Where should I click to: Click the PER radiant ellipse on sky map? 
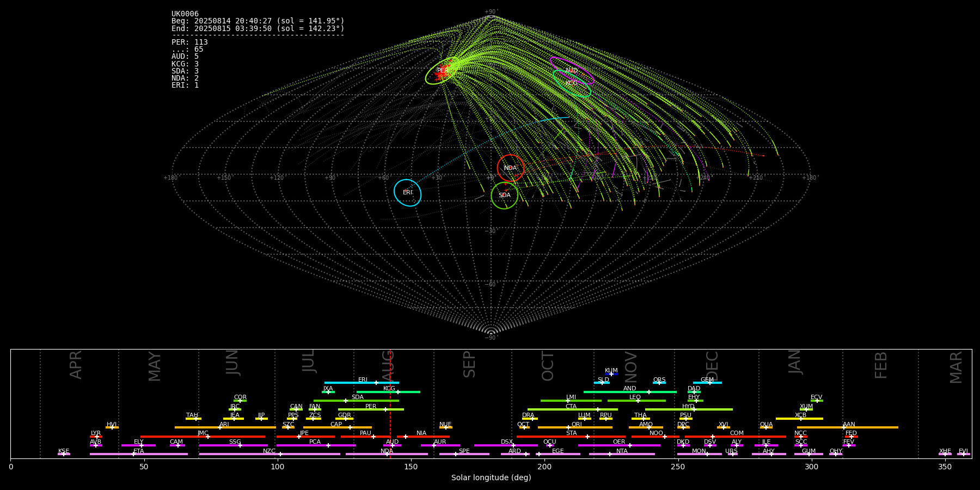click(x=442, y=71)
